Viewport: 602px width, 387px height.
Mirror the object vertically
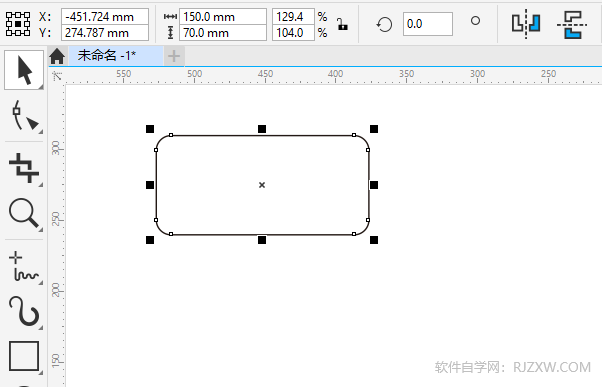[x=572, y=25]
